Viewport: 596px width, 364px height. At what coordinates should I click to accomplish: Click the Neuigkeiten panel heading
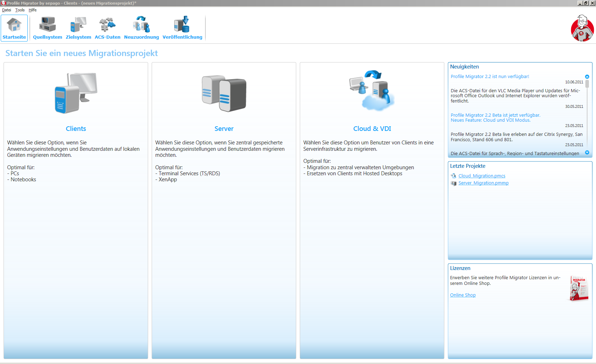click(x=464, y=67)
